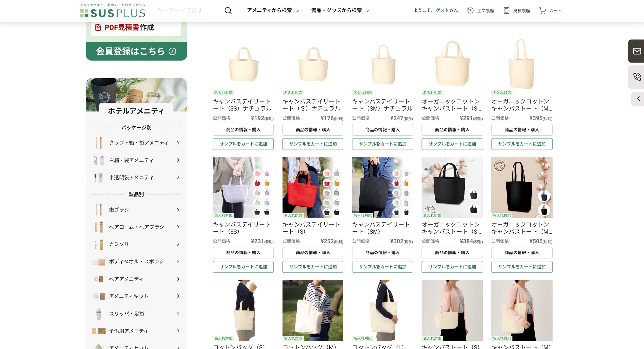The width and height of the screenshot is (644, 349).
Task: Select navy swatch on ¥384 organic tote
Action: click(474, 194)
